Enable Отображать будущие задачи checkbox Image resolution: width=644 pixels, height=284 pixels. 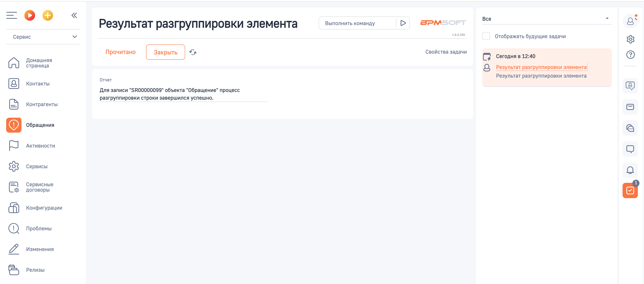[486, 36]
